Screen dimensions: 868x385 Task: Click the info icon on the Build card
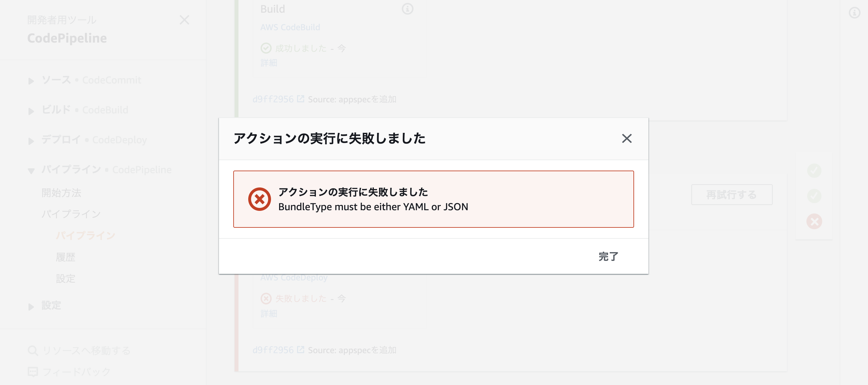click(x=408, y=9)
